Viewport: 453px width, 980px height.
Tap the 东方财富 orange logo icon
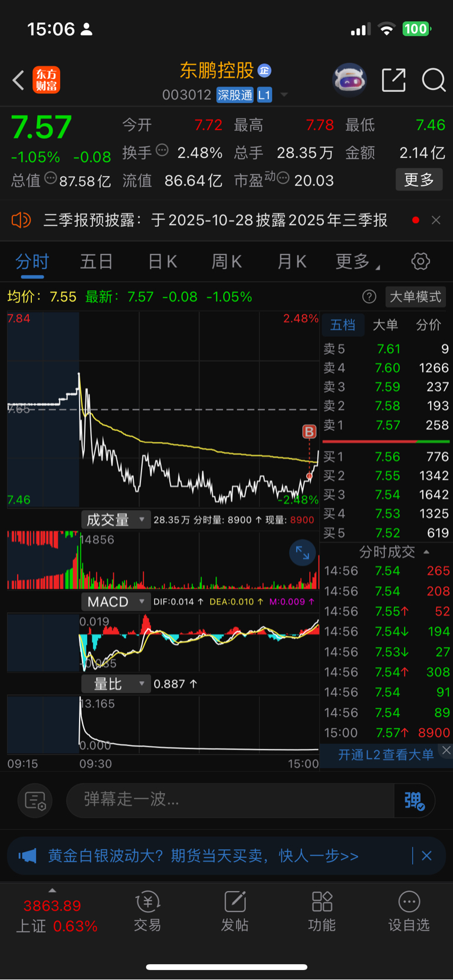point(46,80)
